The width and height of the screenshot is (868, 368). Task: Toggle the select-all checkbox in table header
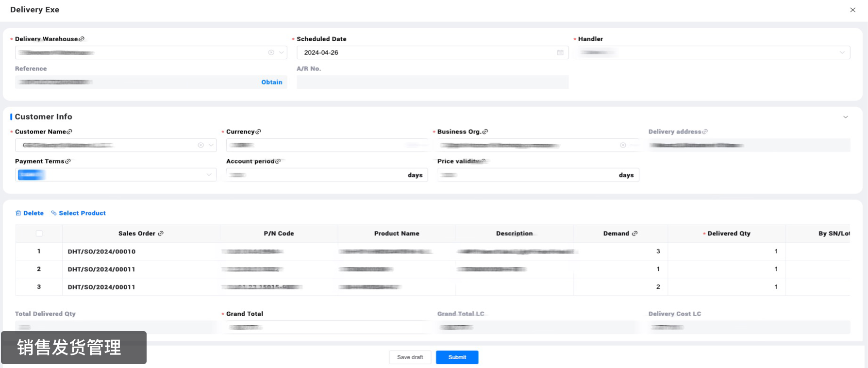click(39, 234)
